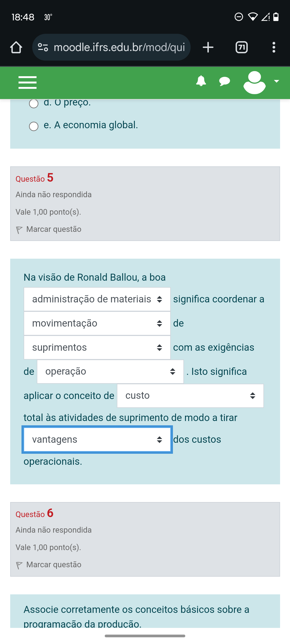Tap the site info icon in address bar
This screenshot has height=644, width=290.
point(43,47)
